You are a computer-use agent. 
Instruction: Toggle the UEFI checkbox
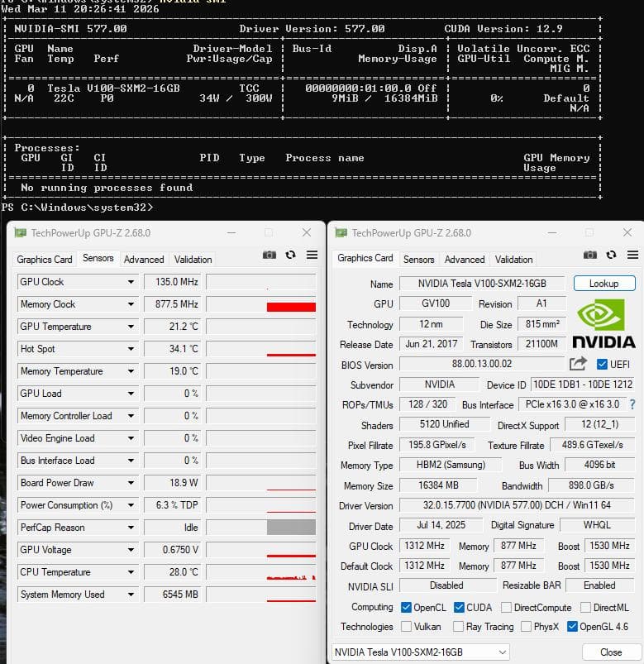pyautogui.click(x=602, y=364)
